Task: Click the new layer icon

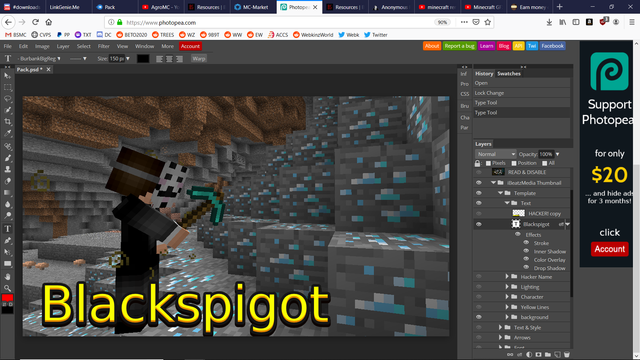Action: (557, 355)
